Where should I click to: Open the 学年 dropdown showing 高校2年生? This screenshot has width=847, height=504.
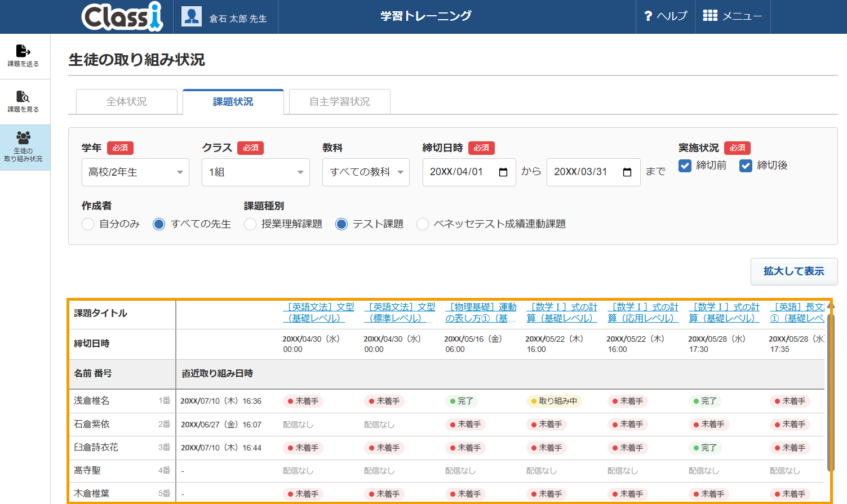[x=135, y=172]
